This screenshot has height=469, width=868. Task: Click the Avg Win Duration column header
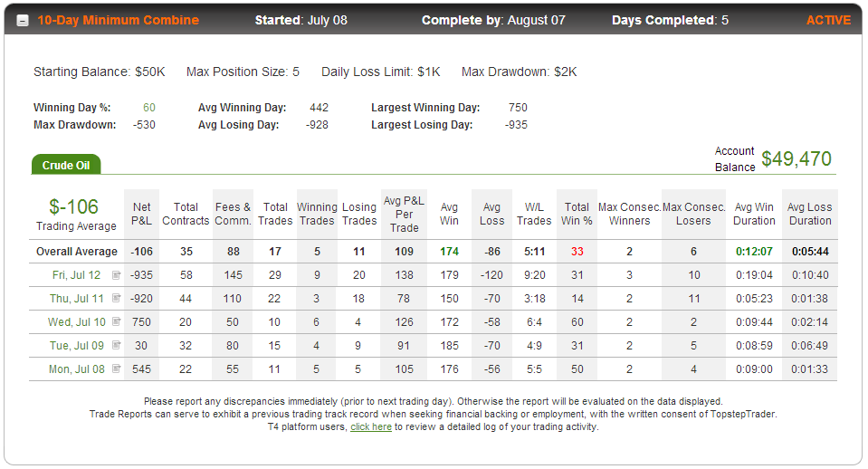click(754, 214)
